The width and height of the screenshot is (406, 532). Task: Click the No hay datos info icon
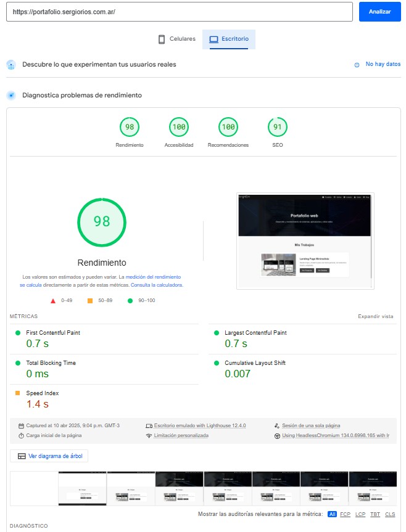(357, 65)
